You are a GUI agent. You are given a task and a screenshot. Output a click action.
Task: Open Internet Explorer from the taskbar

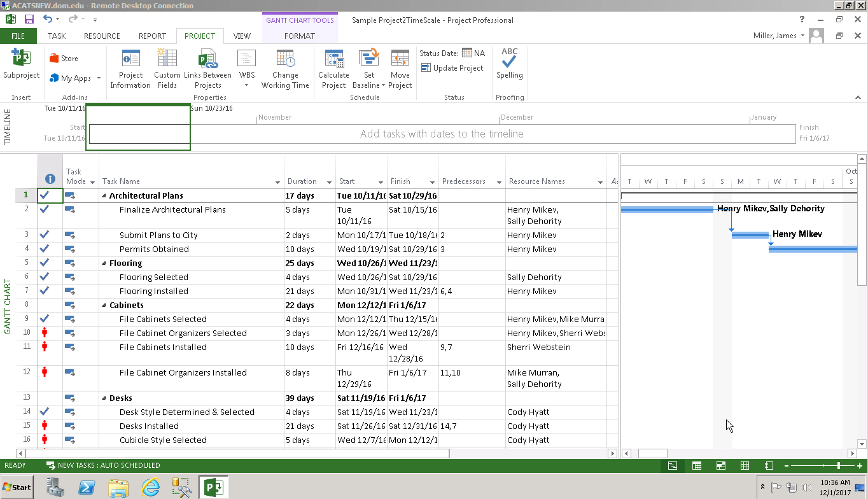pos(150,488)
